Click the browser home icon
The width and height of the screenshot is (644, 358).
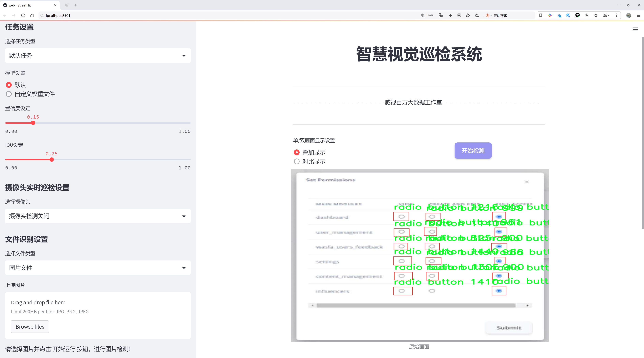click(x=32, y=16)
